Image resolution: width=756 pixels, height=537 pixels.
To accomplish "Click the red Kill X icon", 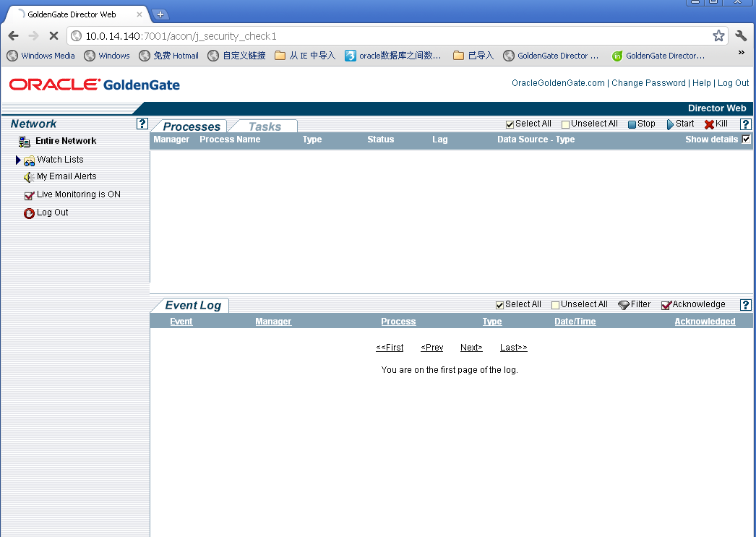I will (709, 124).
